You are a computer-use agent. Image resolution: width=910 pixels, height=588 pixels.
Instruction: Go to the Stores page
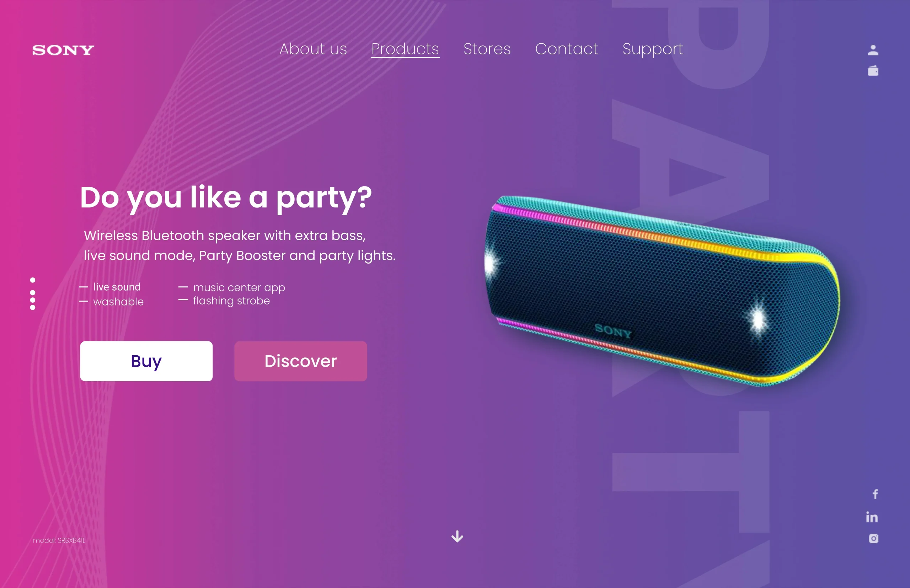point(487,49)
